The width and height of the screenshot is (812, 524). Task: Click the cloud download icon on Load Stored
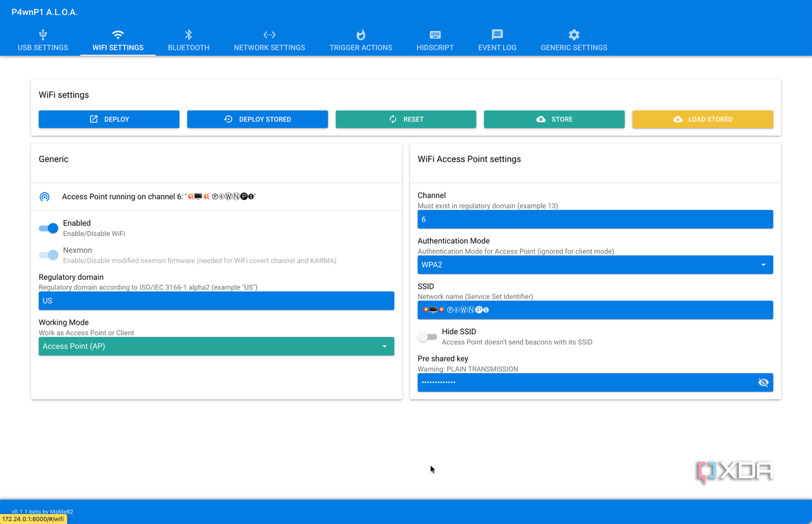678,119
